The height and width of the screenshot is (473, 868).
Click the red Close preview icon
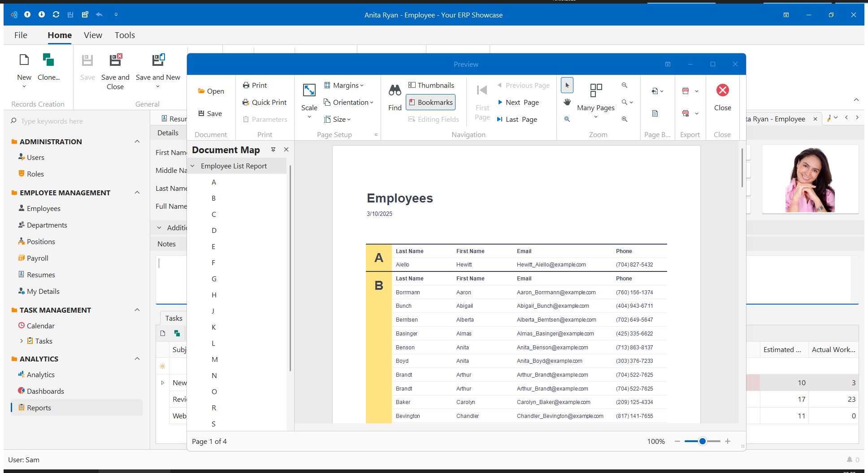[722, 90]
